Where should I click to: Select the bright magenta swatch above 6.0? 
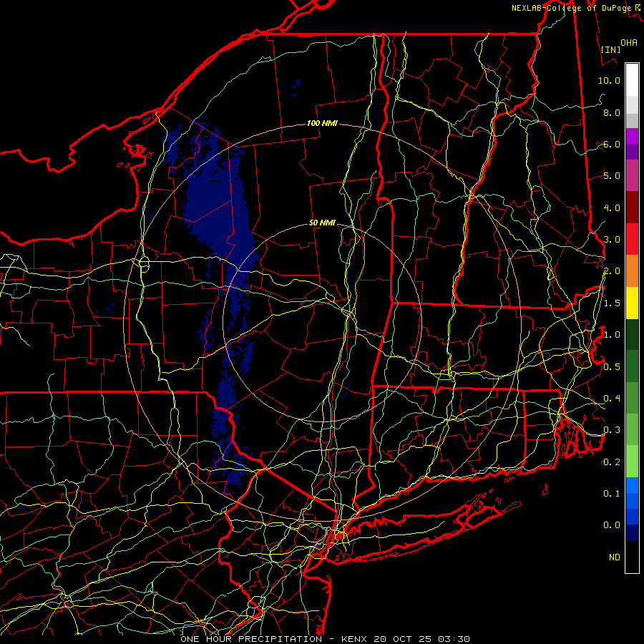tap(632, 136)
